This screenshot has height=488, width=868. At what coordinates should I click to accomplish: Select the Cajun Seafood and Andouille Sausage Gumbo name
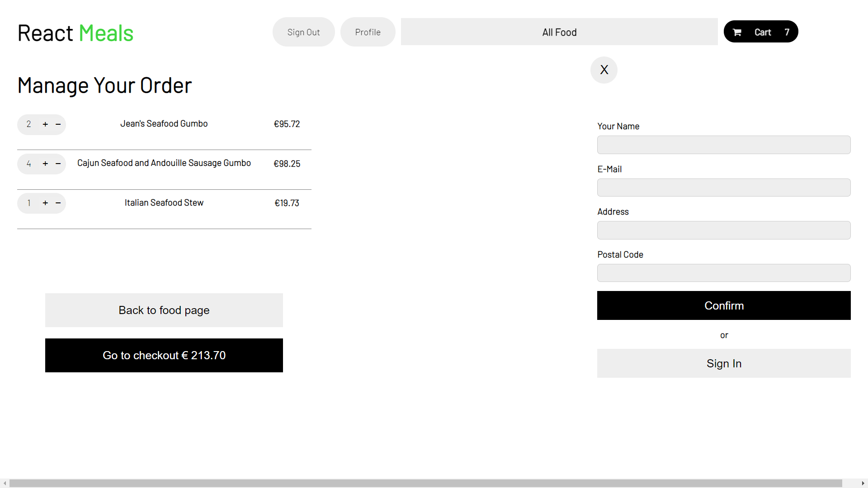pyautogui.click(x=164, y=163)
